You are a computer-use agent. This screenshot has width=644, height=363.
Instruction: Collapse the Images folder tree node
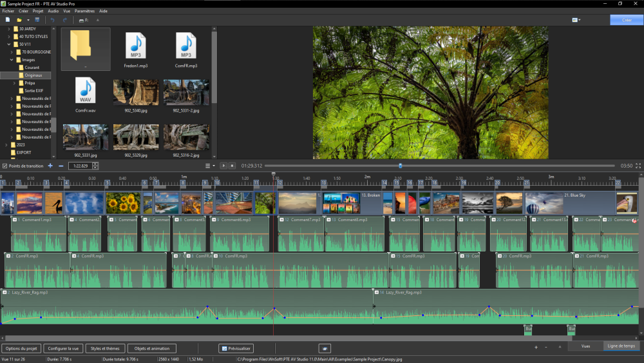pos(12,60)
